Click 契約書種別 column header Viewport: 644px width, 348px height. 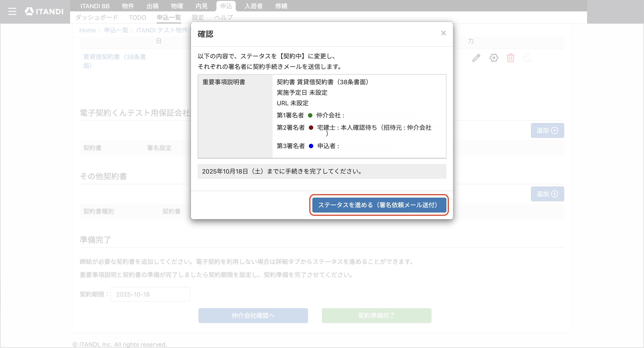pos(98,211)
